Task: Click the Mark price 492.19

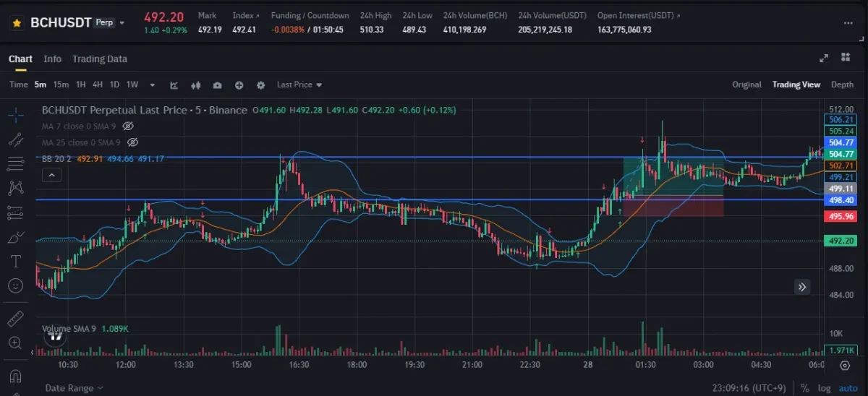Action: pyautogui.click(x=210, y=30)
